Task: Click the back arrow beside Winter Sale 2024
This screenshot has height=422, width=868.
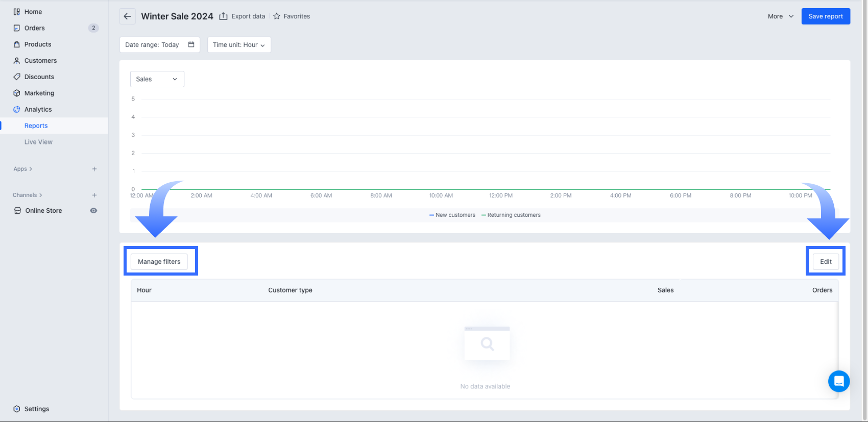Action: pos(128,16)
